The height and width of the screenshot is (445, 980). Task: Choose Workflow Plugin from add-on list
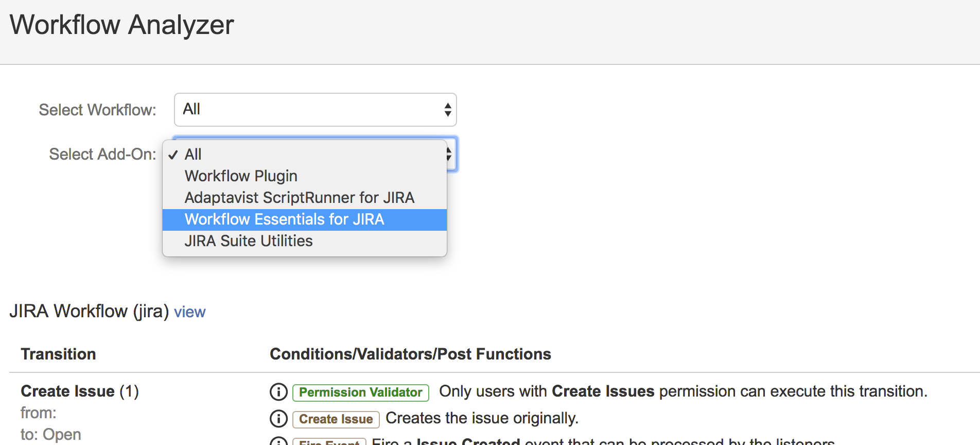[241, 176]
